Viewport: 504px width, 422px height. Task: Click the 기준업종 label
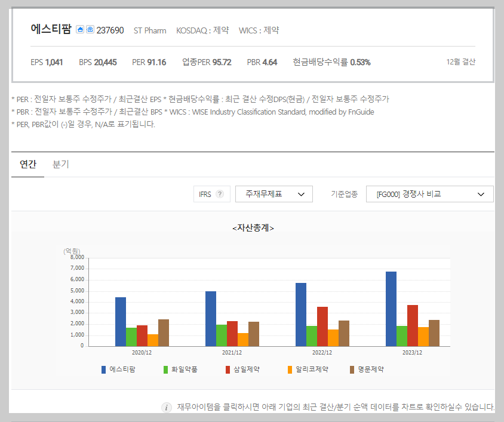[x=344, y=194]
